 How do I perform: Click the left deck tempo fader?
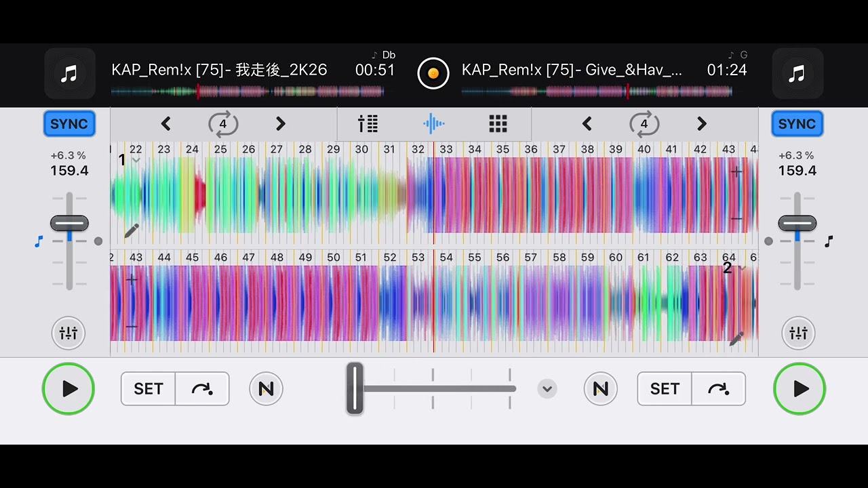click(x=69, y=223)
